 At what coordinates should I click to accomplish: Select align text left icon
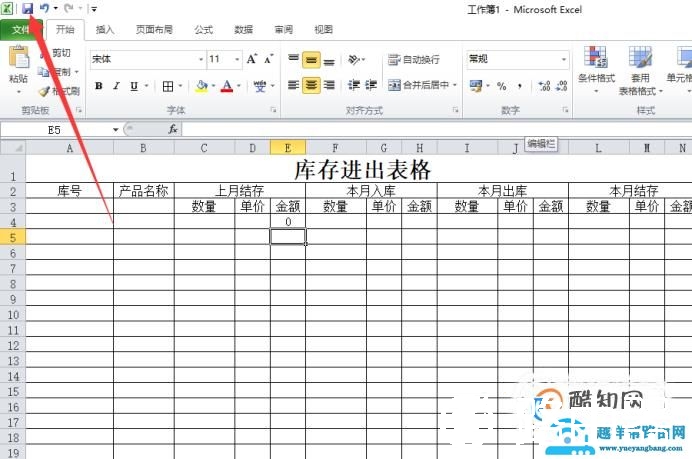[x=293, y=85]
